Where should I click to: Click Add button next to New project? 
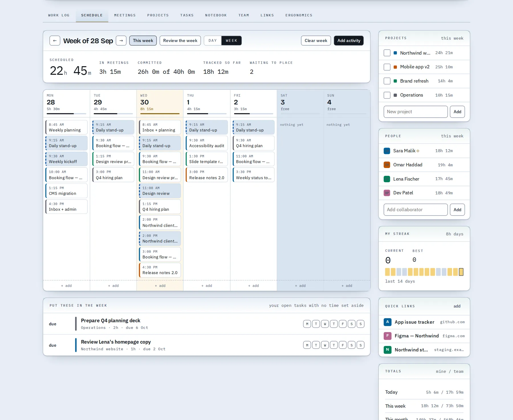(457, 112)
